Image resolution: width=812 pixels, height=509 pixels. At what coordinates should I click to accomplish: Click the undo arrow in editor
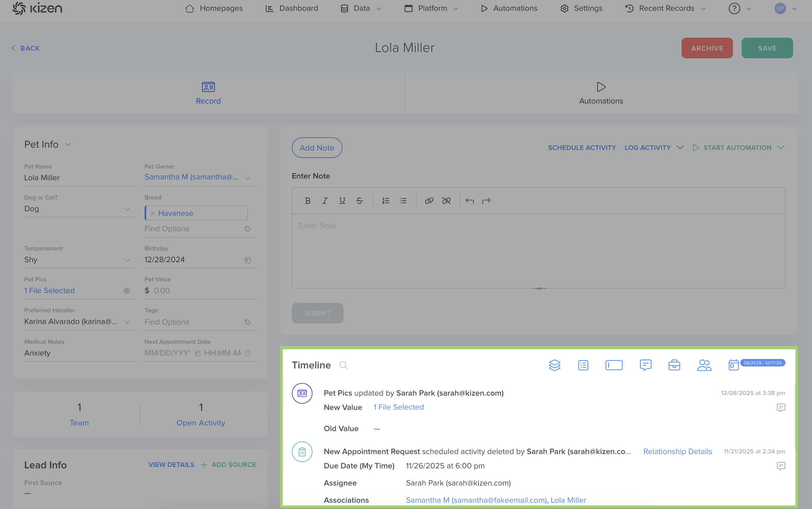(470, 201)
